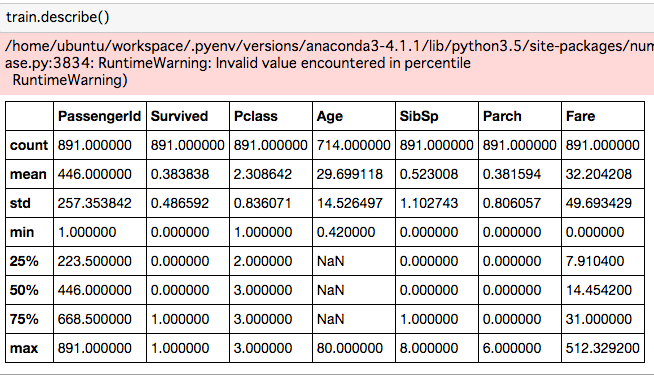654x376 pixels.
Task: Click the Age NaN in 25% row
Action: [330, 261]
